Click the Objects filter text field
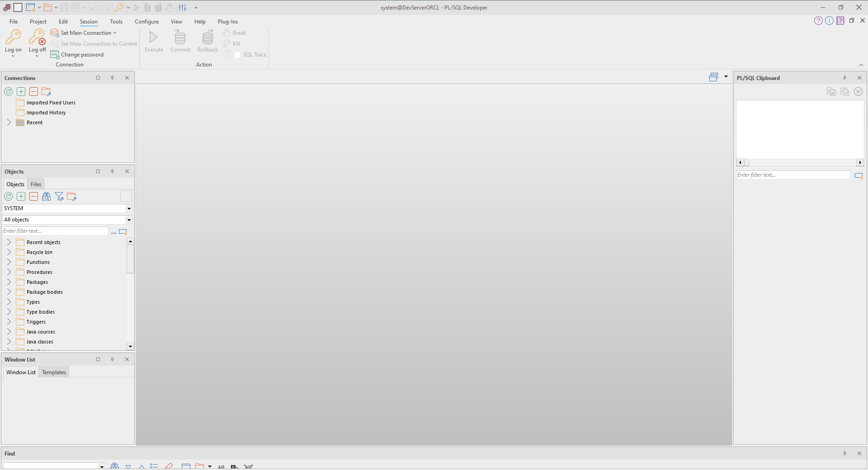This screenshot has height=470, width=868. click(55, 231)
